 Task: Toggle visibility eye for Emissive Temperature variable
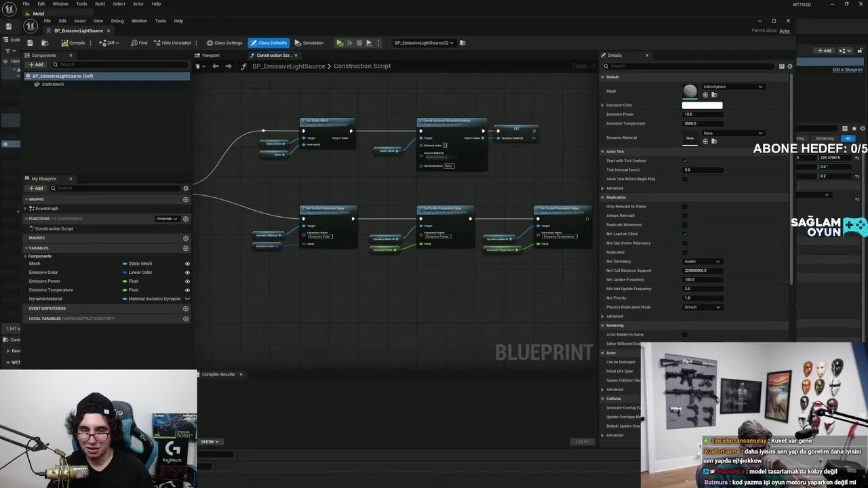click(187, 290)
